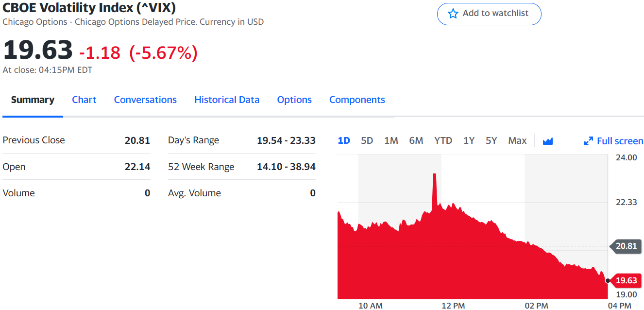Select the 5Y chart range
Image resolution: width=644 pixels, height=310 pixels.
491,140
